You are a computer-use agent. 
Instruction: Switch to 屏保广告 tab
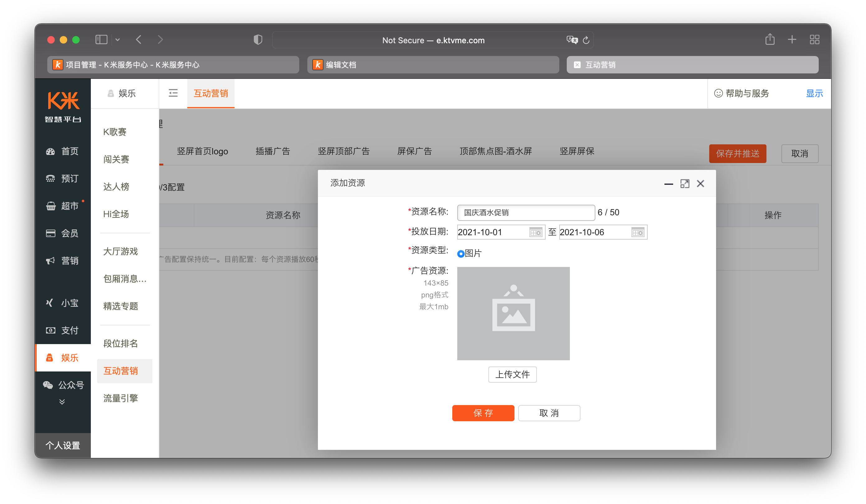tap(414, 151)
